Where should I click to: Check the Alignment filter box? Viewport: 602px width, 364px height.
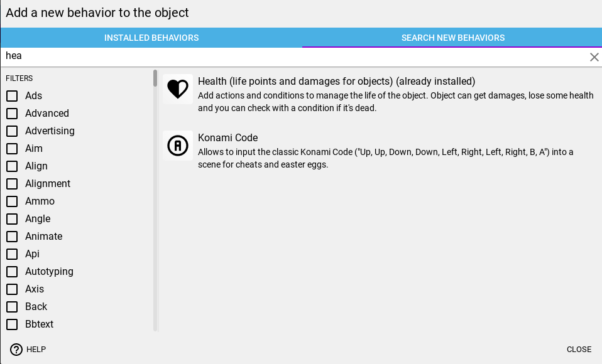12,184
